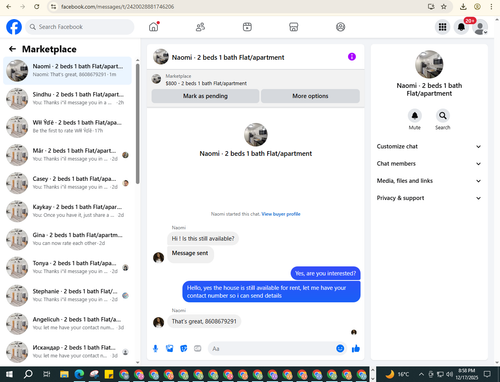Open taskbar volume speaker icon
500x382 pixels.
(x=449, y=374)
